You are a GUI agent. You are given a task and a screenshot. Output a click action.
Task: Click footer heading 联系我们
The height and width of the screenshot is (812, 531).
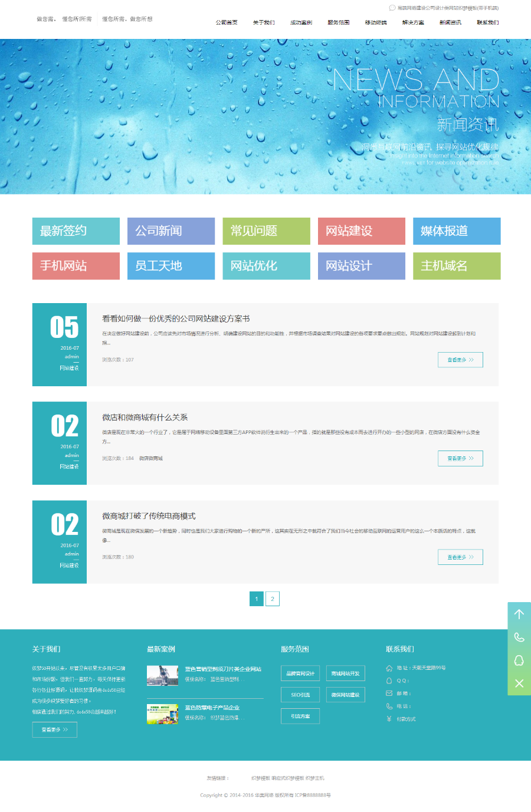click(400, 649)
